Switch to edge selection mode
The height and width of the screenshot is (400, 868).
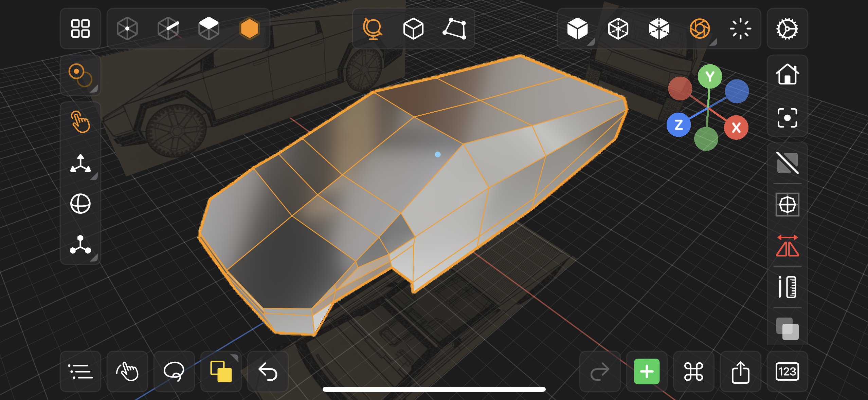168,28
